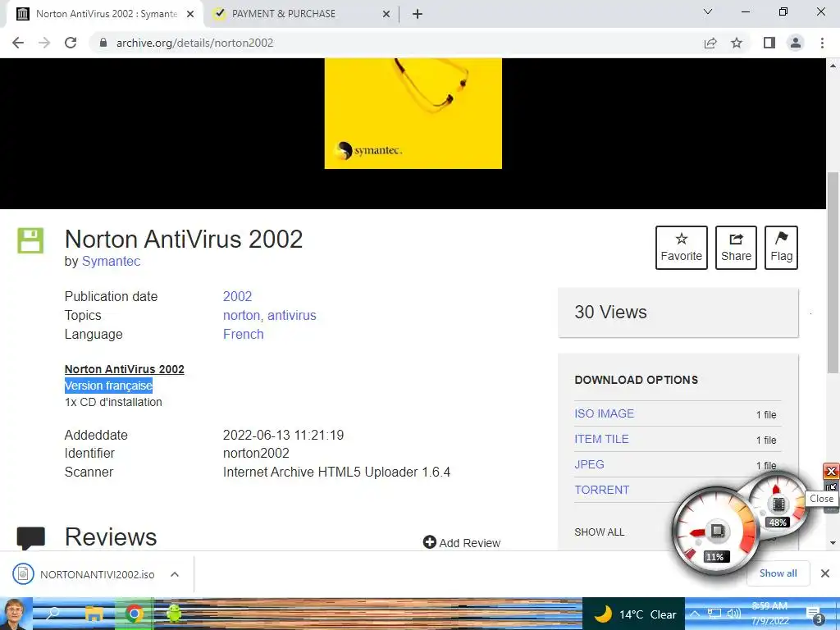Download the JPEG option
Screen dimensions: 840x630
pos(589,464)
